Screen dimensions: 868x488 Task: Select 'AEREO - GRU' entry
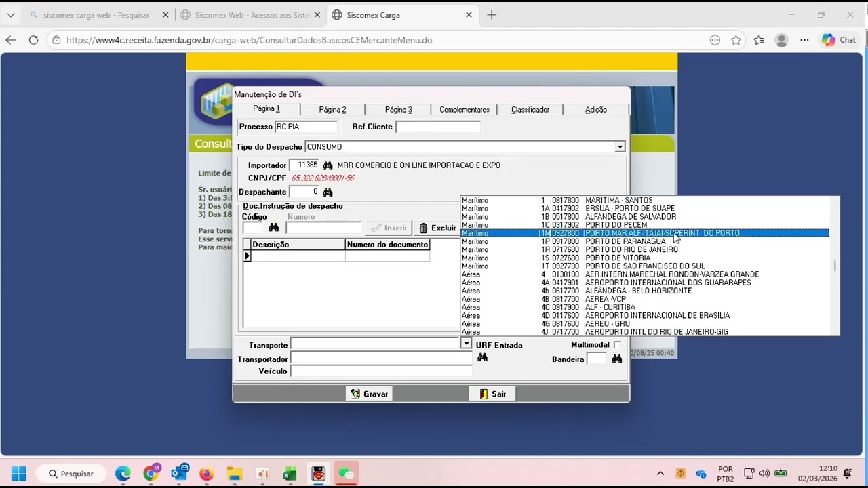click(645, 324)
